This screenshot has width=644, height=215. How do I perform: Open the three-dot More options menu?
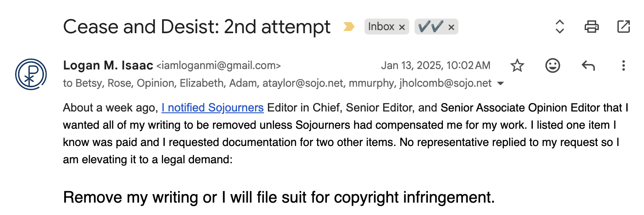pyautogui.click(x=623, y=66)
